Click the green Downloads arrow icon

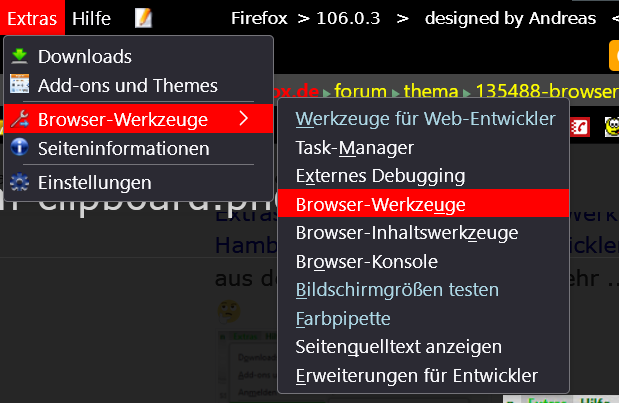(x=19, y=56)
